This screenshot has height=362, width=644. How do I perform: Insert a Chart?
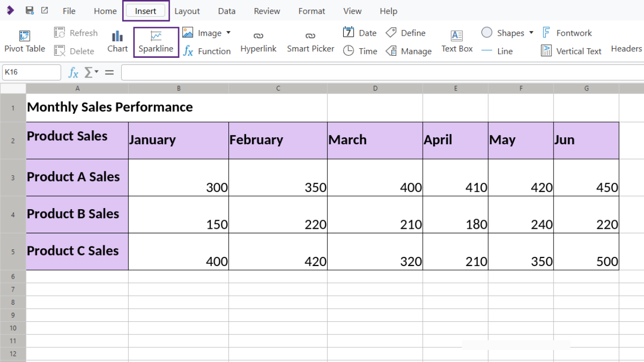click(117, 40)
